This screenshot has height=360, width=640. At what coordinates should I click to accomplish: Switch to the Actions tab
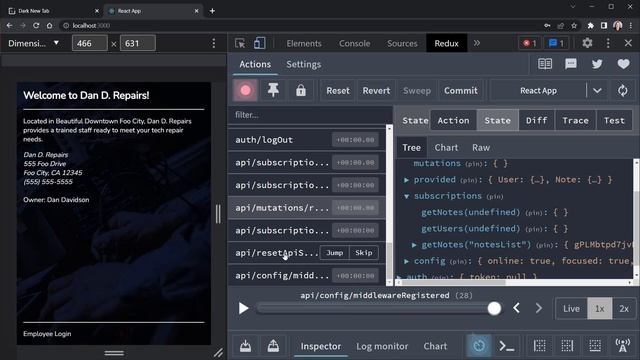(x=255, y=64)
